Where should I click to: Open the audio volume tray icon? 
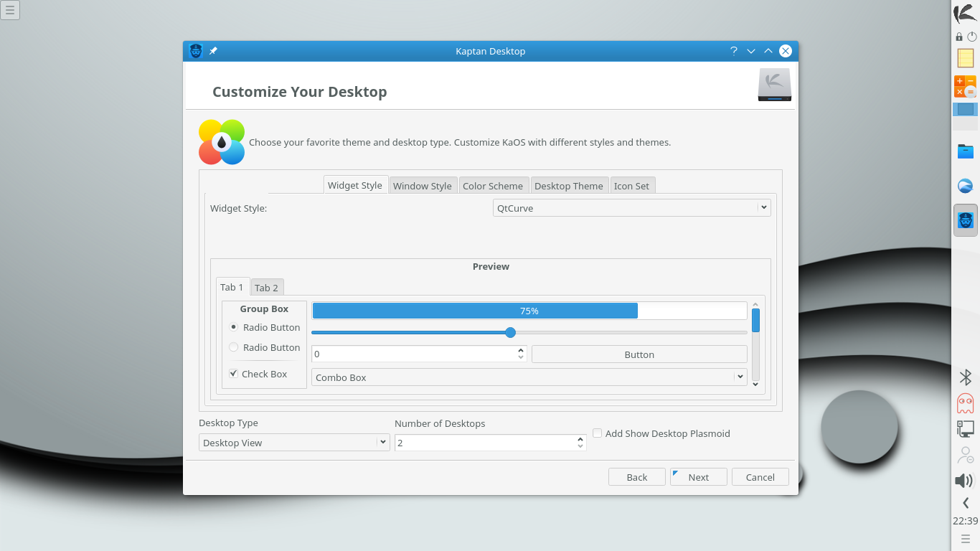coord(964,480)
